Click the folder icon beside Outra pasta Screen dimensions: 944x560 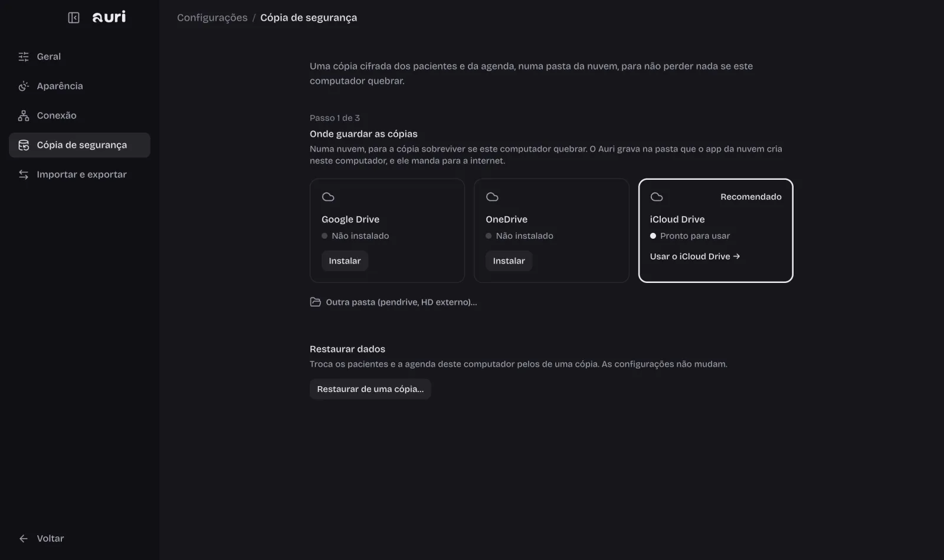[316, 302]
